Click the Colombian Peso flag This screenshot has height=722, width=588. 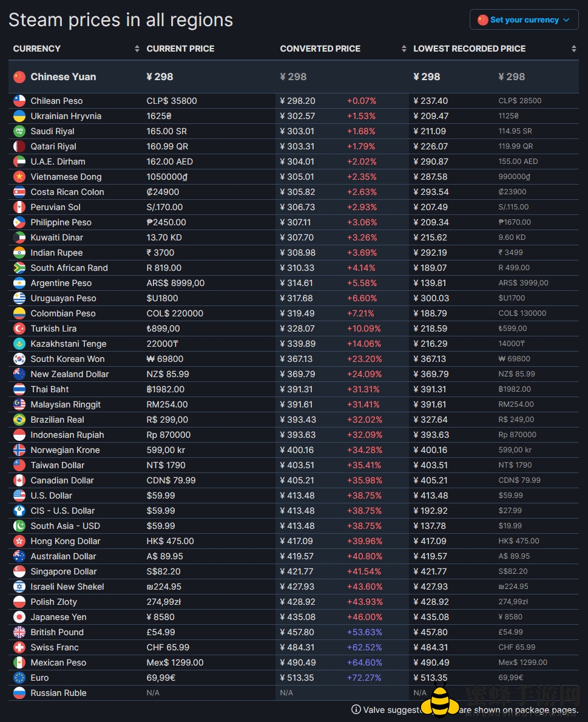19,313
